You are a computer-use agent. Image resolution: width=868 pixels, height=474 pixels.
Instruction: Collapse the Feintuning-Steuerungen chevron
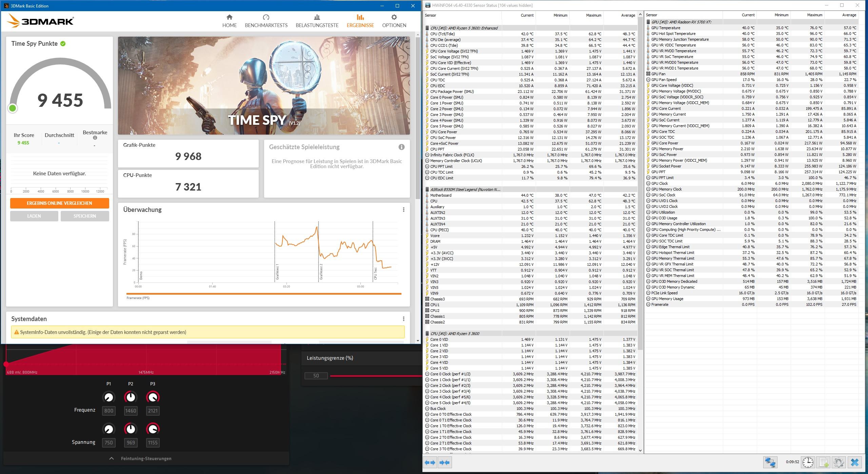(x=112, y=458)
